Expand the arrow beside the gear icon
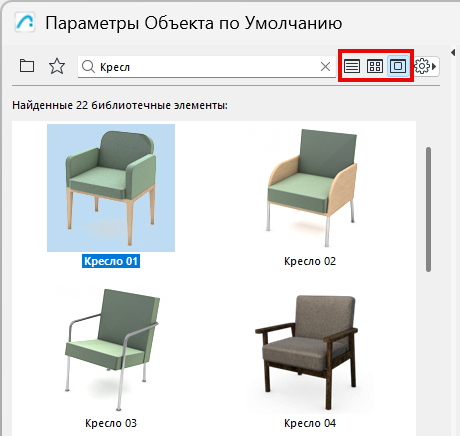The width and height of the screenshot is (460, 436). (x=434, y=66)
